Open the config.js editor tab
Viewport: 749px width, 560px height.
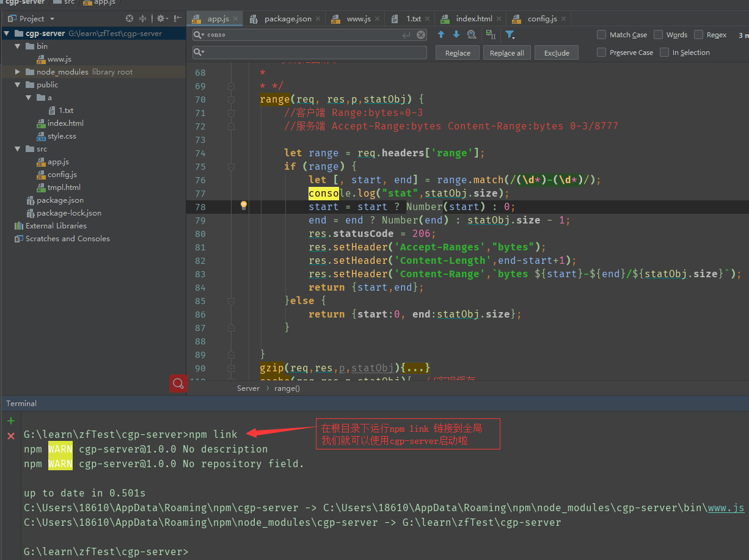542,19
